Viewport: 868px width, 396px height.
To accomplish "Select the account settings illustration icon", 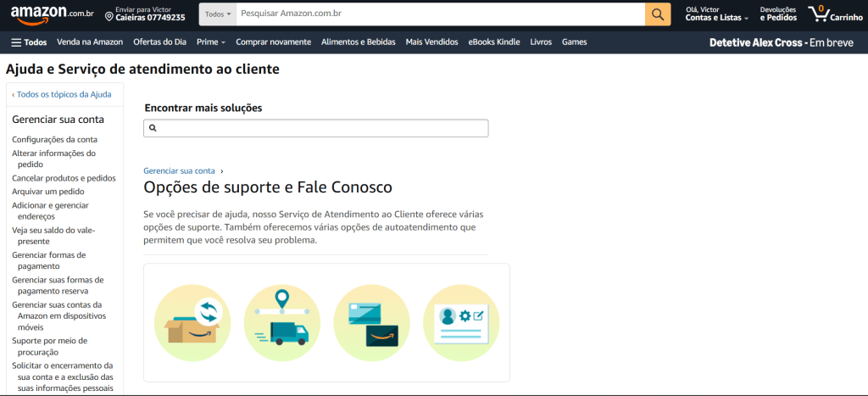I will coord(461,322).
